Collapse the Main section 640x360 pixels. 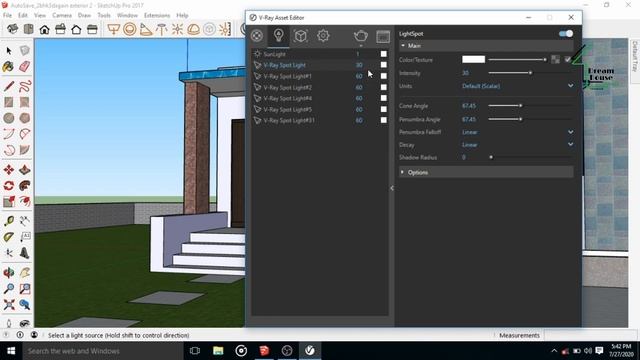pyautogui.click(x=486, y=46)
